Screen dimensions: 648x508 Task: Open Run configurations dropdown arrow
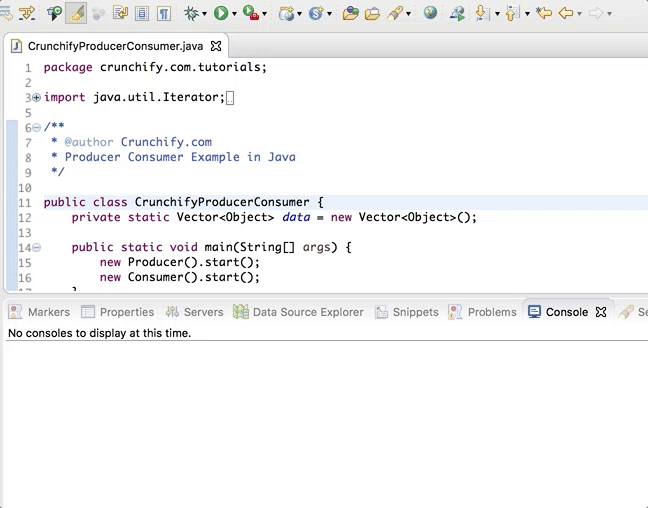234,14
